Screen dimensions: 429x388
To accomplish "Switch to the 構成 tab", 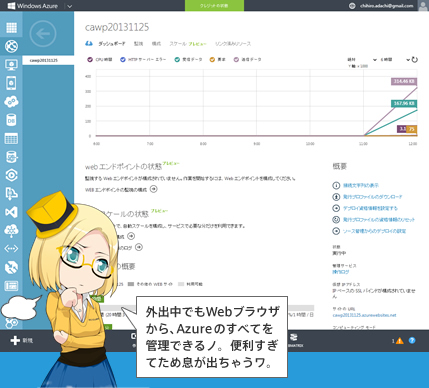I will pos(156,44).
